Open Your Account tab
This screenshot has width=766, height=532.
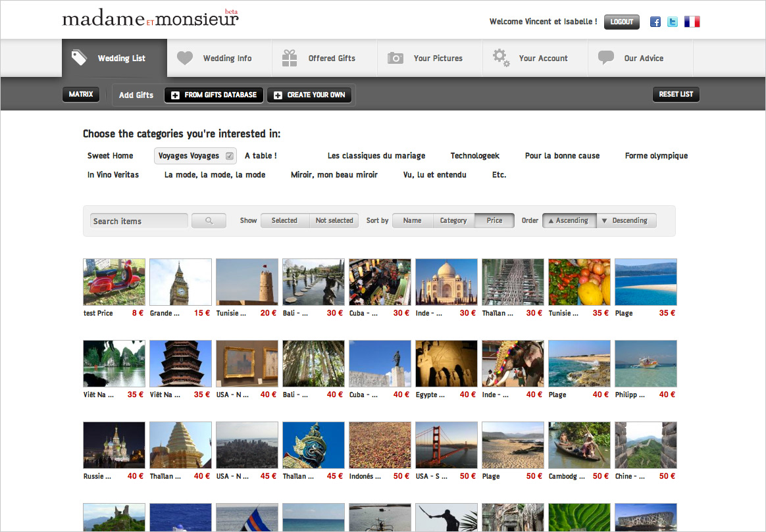pyautogui.click(x=535, y=58)
